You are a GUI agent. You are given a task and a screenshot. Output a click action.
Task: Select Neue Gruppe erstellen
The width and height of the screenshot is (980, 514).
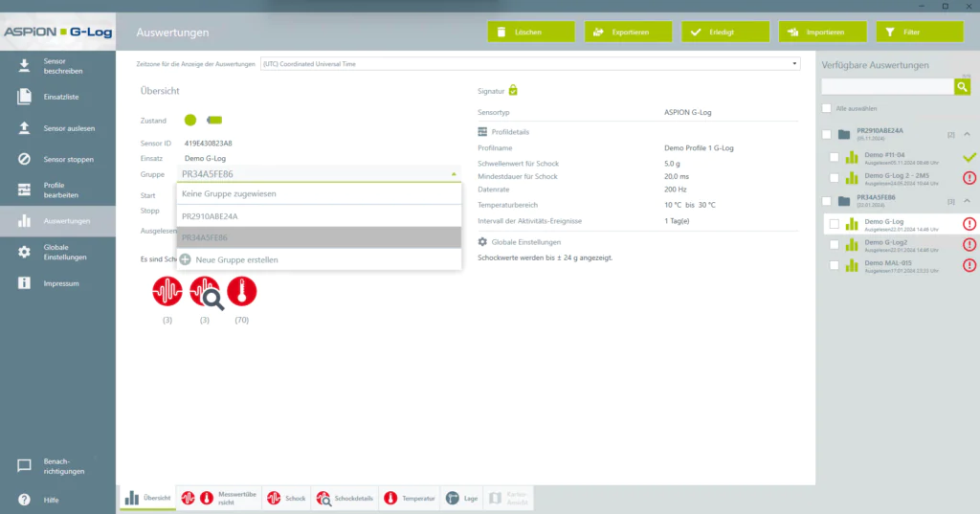(x=320, y=259)
